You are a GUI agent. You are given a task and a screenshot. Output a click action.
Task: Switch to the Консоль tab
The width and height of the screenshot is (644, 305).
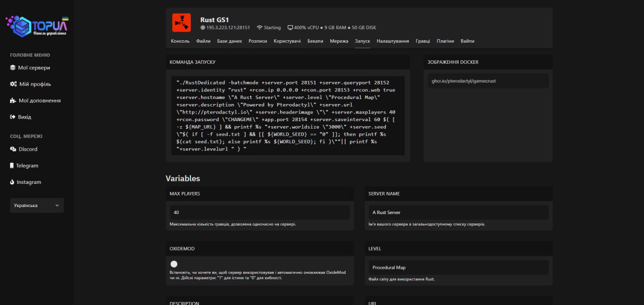180,41
